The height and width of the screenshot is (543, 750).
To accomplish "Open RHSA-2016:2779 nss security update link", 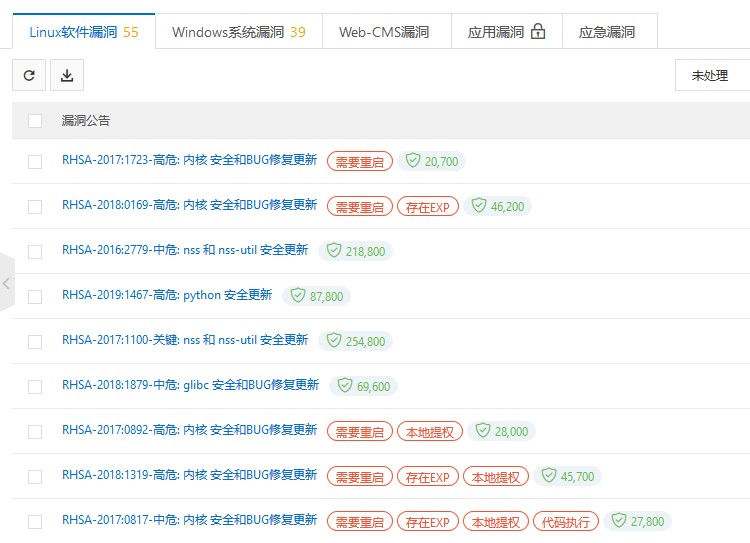I will [185, 251].
